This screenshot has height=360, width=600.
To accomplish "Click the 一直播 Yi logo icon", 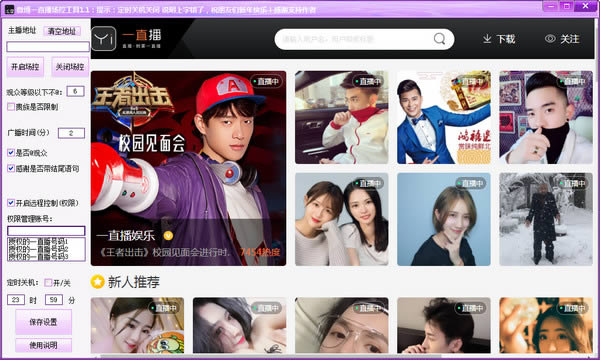I will (x=103, y=39).
